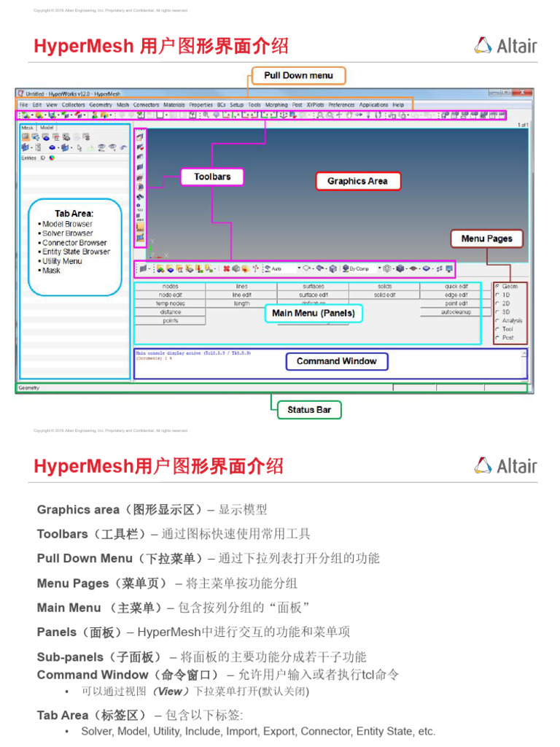Open the Help menu

[399, 105]
